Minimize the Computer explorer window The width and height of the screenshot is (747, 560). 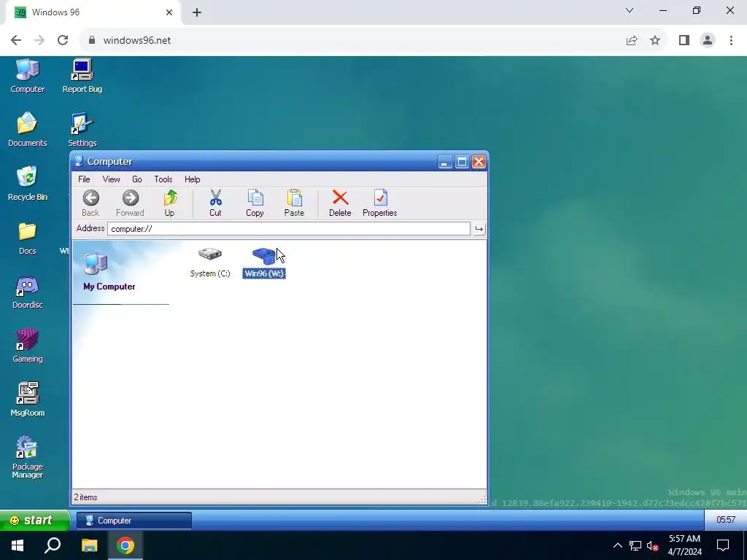click(x=444, y=162)
